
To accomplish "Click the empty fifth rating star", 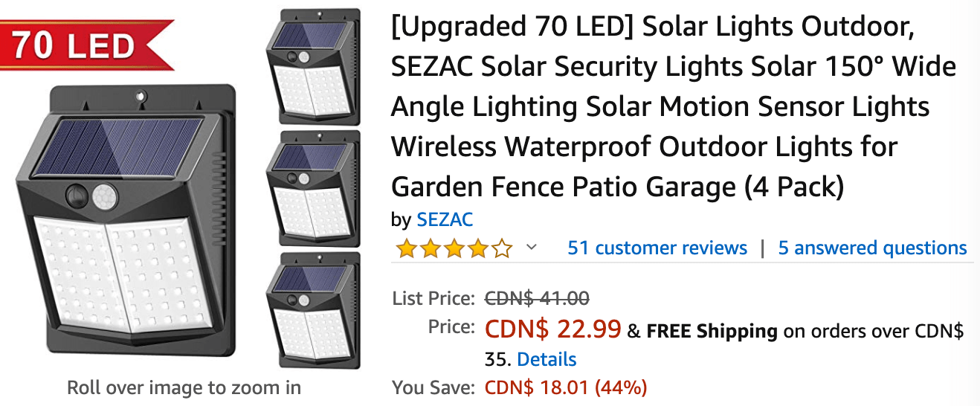I will [x=503, y=248].
